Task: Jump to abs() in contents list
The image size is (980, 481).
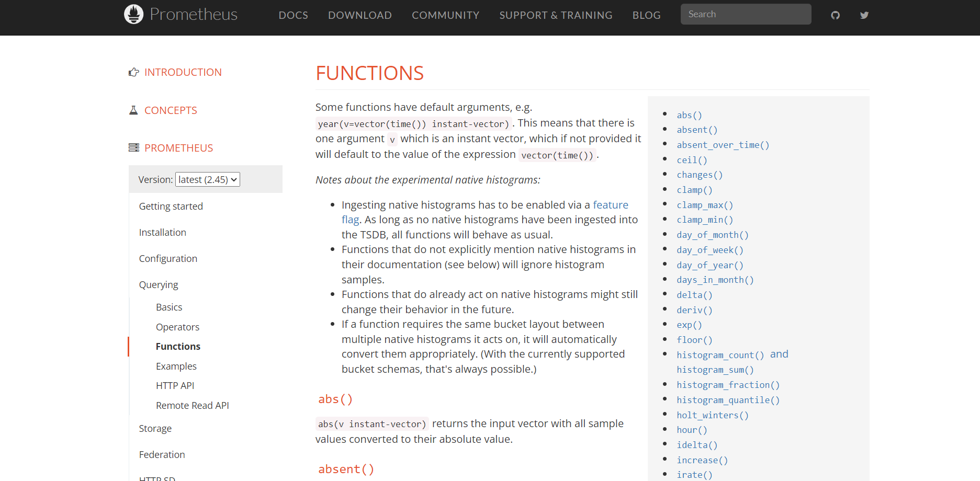Action: (x=689, y=115)
